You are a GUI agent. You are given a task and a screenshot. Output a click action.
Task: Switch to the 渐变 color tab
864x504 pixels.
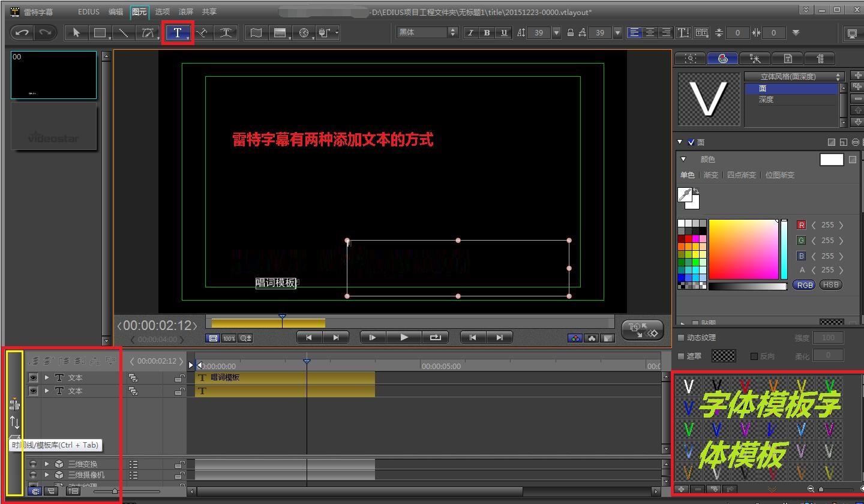click(x=710, y=175)
